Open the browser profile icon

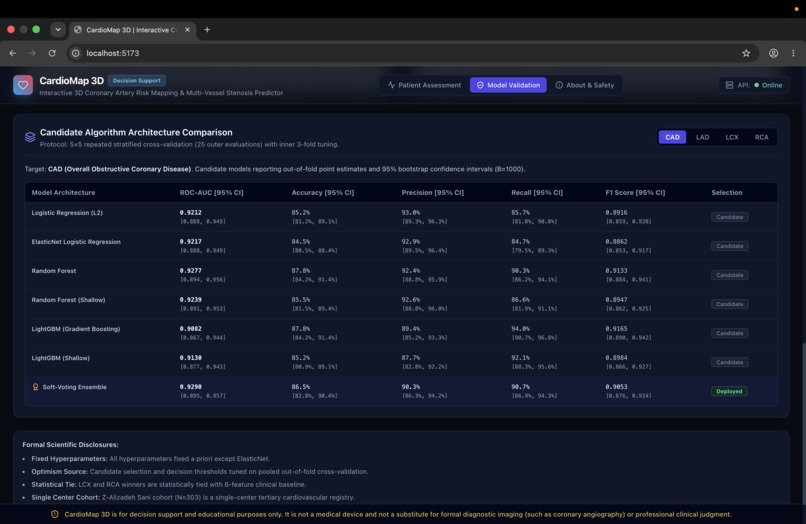coord(773,53)
